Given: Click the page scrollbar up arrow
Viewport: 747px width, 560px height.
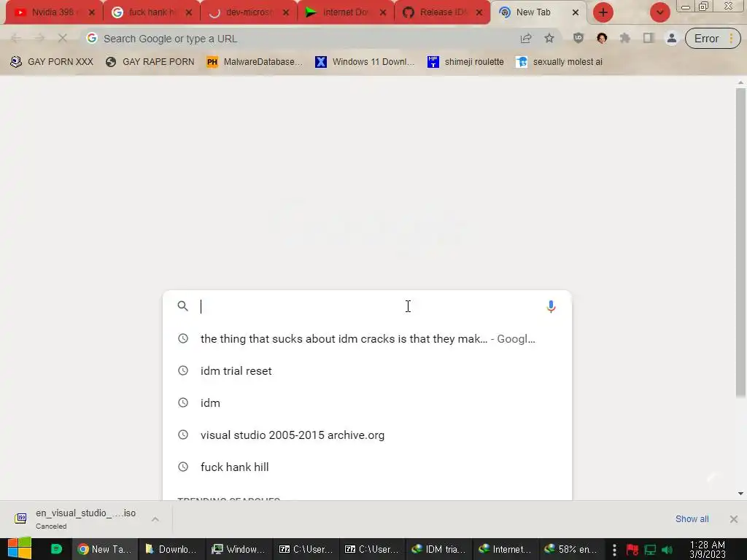Looking at the screenshot, I should [740, 83].
